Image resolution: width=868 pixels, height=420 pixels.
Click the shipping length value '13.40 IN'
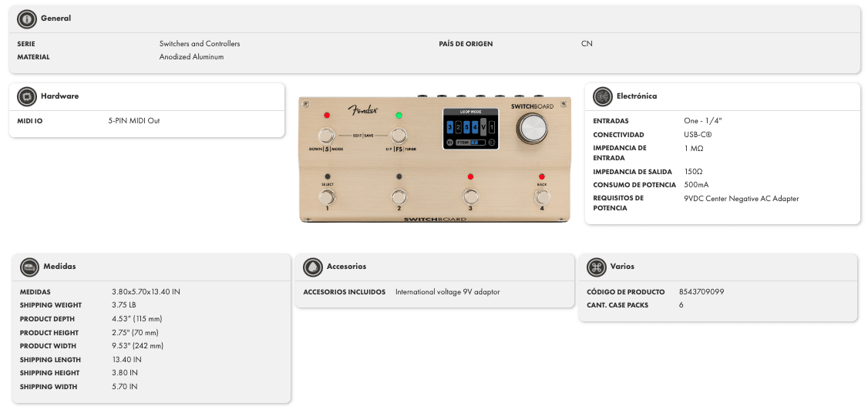tap(125, 360)
